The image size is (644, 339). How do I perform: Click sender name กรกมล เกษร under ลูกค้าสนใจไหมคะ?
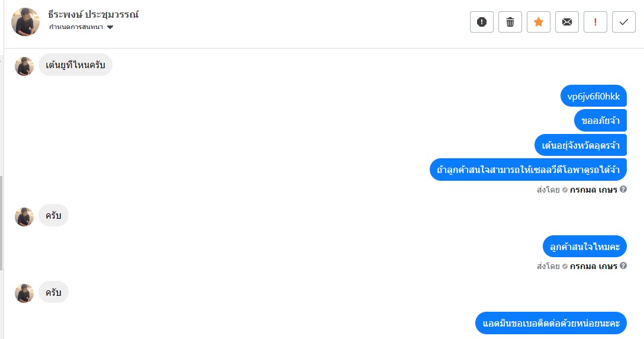click(594, 266)
